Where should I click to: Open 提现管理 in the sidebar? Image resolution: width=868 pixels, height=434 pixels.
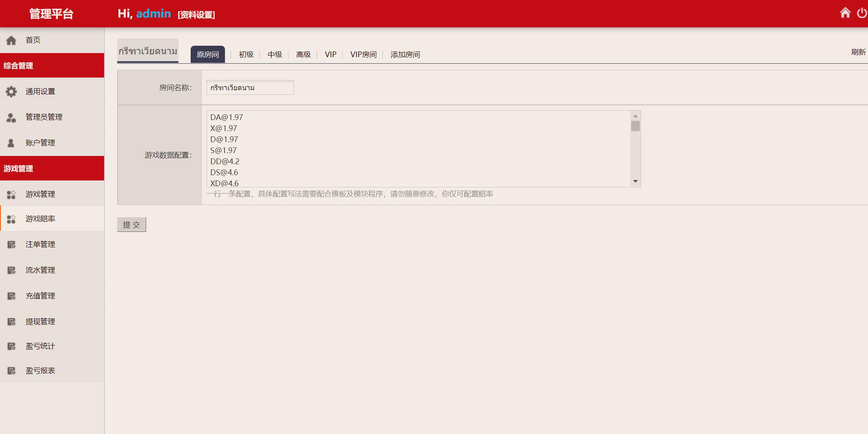click(x=52, y=322)
